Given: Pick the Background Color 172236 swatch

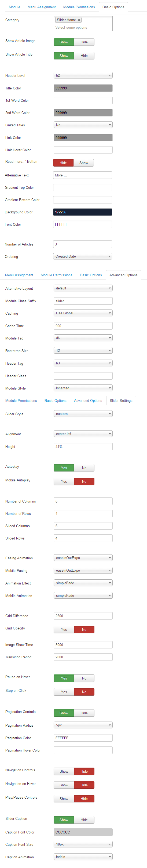Looking at the screenshot, I should click(82, 212).
